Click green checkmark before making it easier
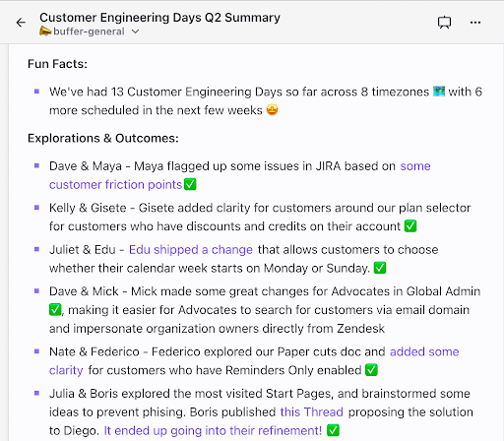The height and width of the screenshot is (441, 504). (55, 309)
